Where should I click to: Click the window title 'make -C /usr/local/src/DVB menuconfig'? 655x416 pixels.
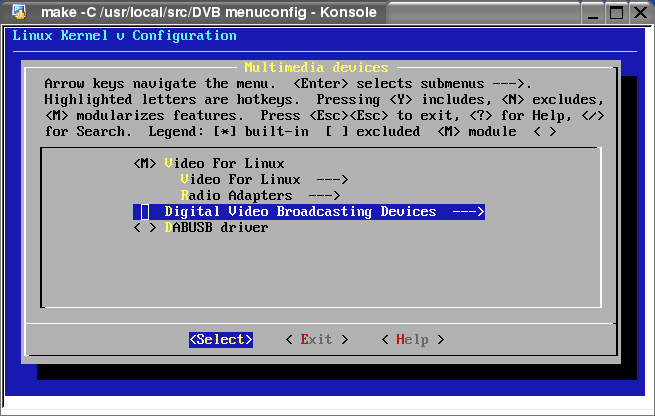pyautogui.click(x=209, y=12)
